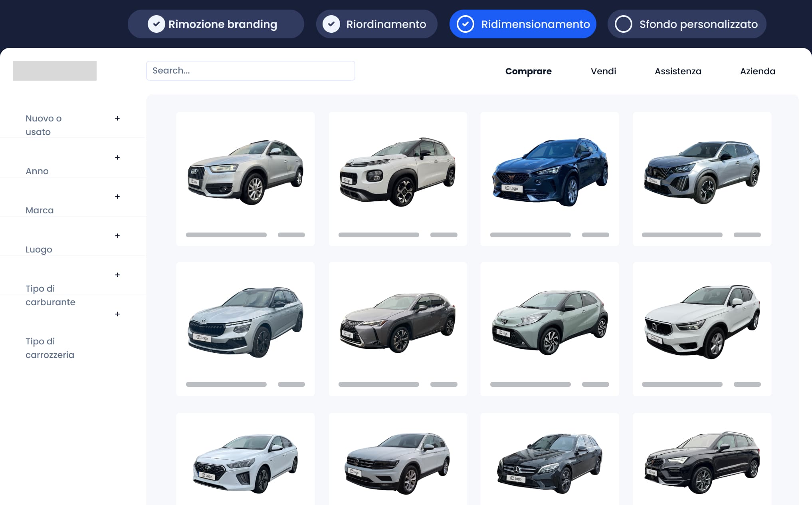Open the white Hyundai Ioniq image
Viewport: 812px width, 505px height.
click(x=246, y=463)
